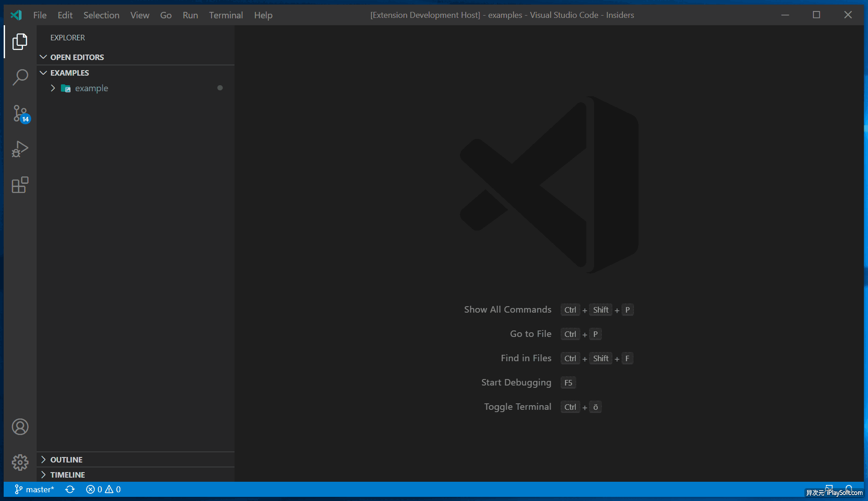
Task: Click the sync changes icon in status bar
Action: tap(70, 489)
